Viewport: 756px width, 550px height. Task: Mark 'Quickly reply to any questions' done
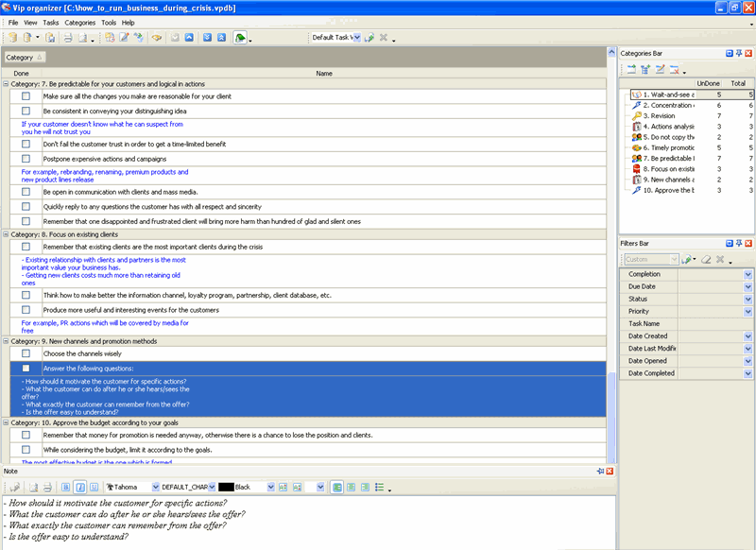pos(26,206)
